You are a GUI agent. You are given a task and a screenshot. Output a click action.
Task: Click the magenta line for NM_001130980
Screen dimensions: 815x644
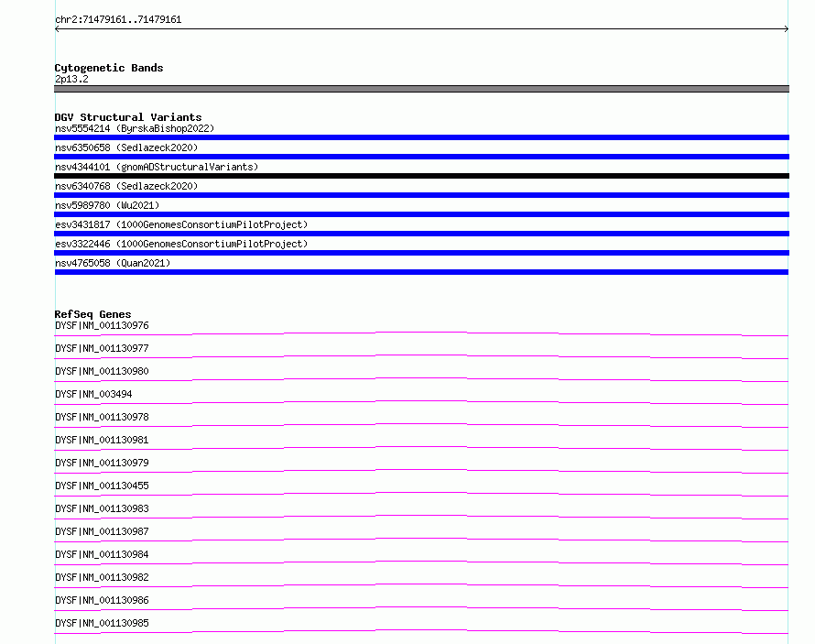click(x=421, y=379)
